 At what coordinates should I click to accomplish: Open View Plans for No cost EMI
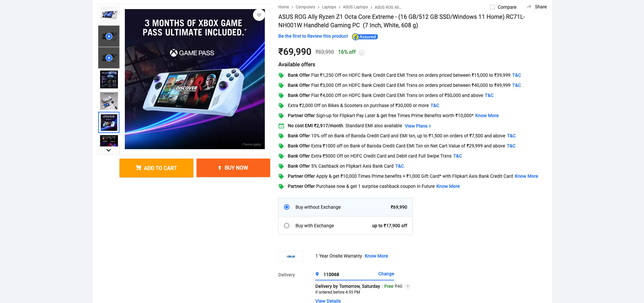[x=418, y=126]
